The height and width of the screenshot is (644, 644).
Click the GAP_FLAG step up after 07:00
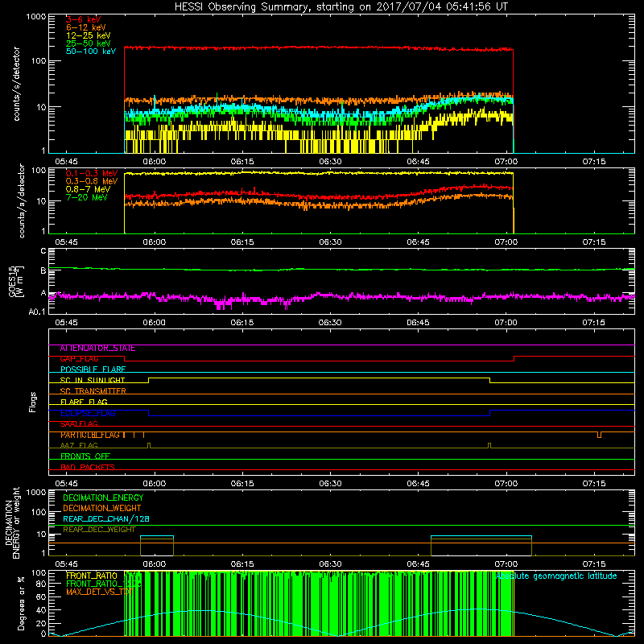click(x=514, y=359)
